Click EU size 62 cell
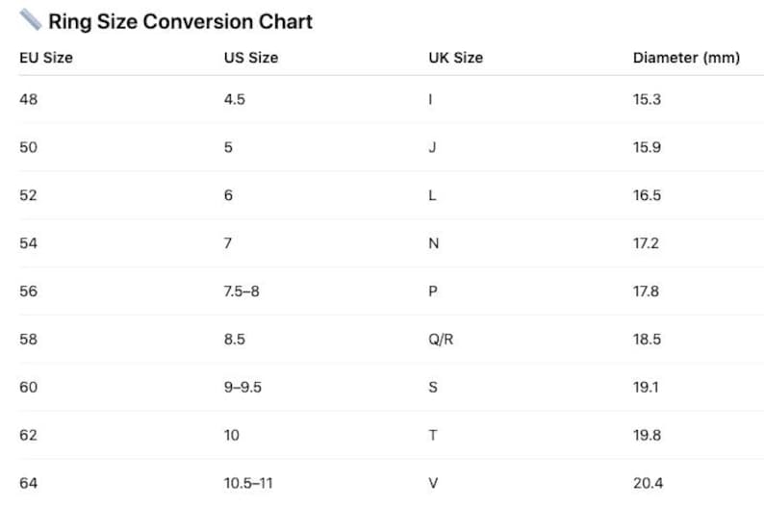Screen dimensions: 764x532 (28, 435)
